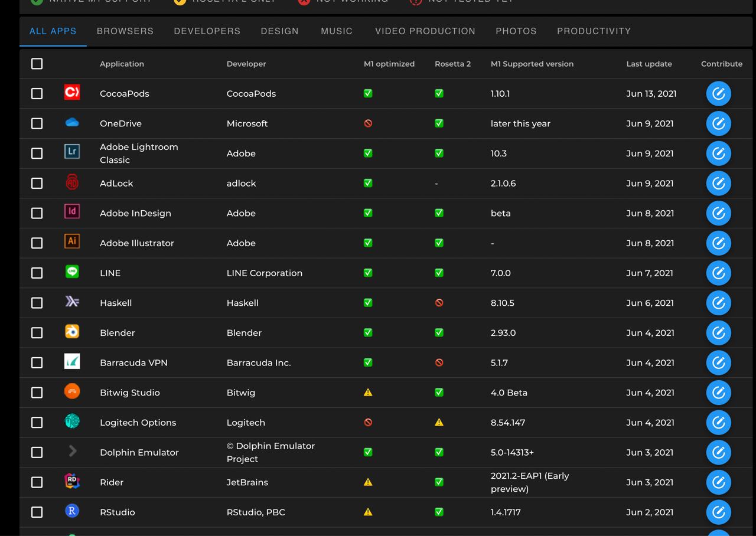Open contribute edit for Adobe InDesign
The image size is (756, 536).
719,213
